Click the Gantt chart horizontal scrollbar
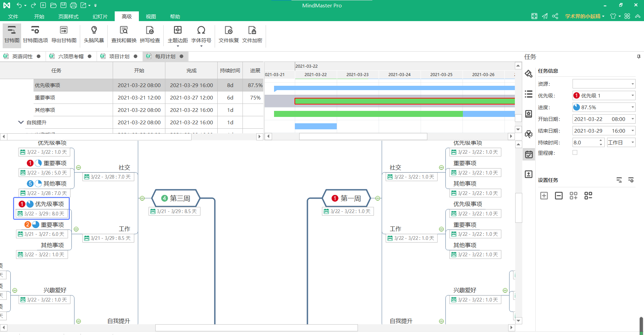The height and width of the screenshot is (335, 644). [x=363, y=136]
